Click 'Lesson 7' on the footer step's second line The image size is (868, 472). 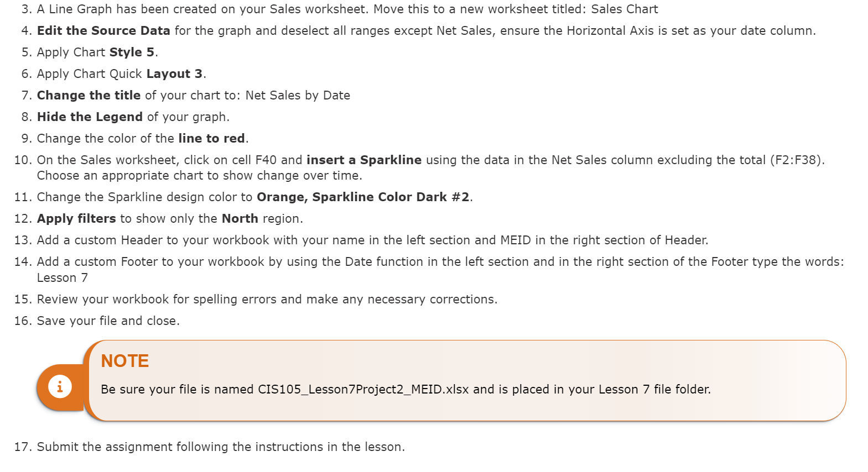tap(63, 277)
